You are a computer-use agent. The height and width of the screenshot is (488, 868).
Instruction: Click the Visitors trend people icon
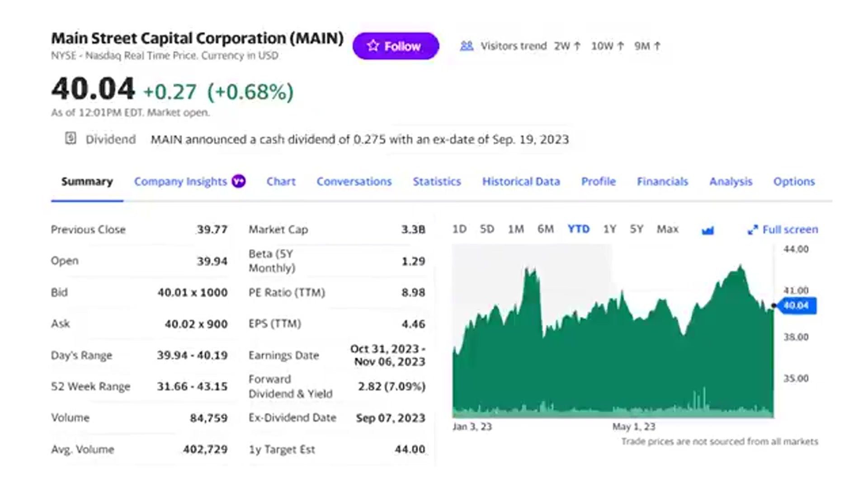pyautogui.click(x=467, y=46)
